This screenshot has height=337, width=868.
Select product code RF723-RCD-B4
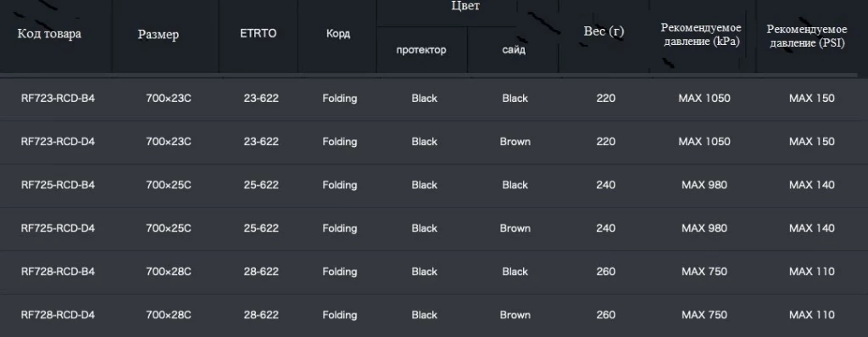tap(58, 98)
